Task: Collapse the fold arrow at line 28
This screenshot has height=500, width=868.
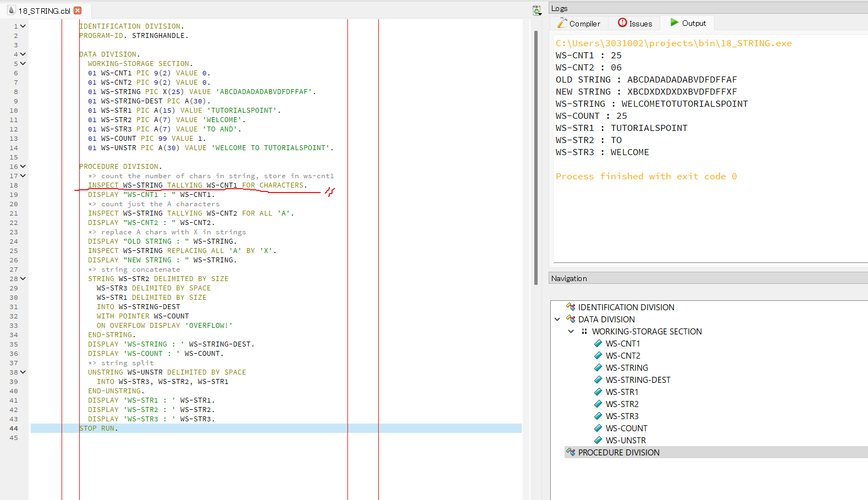Action: click(x=23, y=279)
